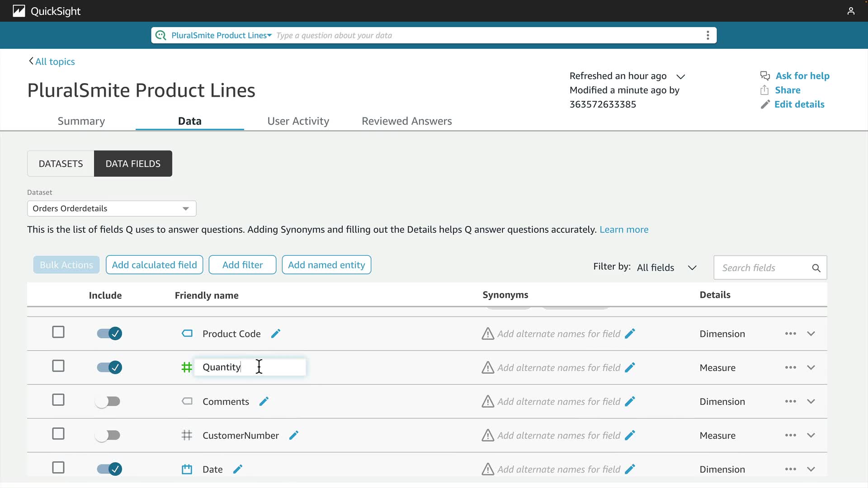The height and width of the screenshot is (488, 868).
Task: Switch to the User Activity tab
Action: pos(298,121)
